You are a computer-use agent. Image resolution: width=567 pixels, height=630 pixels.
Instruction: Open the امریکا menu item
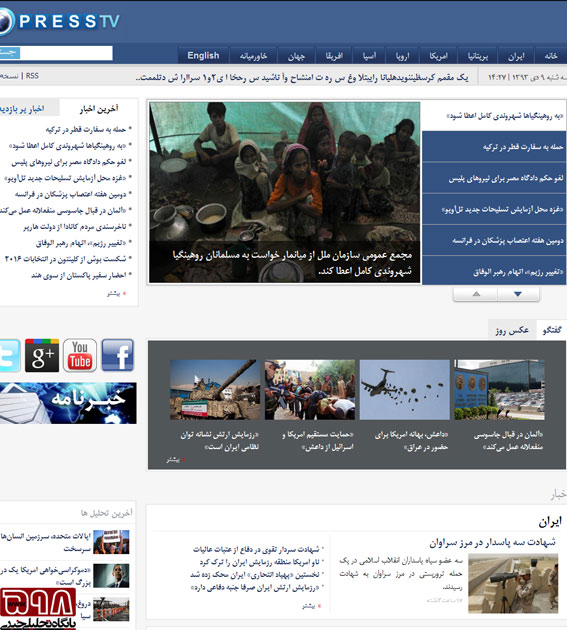coord(438,56)
